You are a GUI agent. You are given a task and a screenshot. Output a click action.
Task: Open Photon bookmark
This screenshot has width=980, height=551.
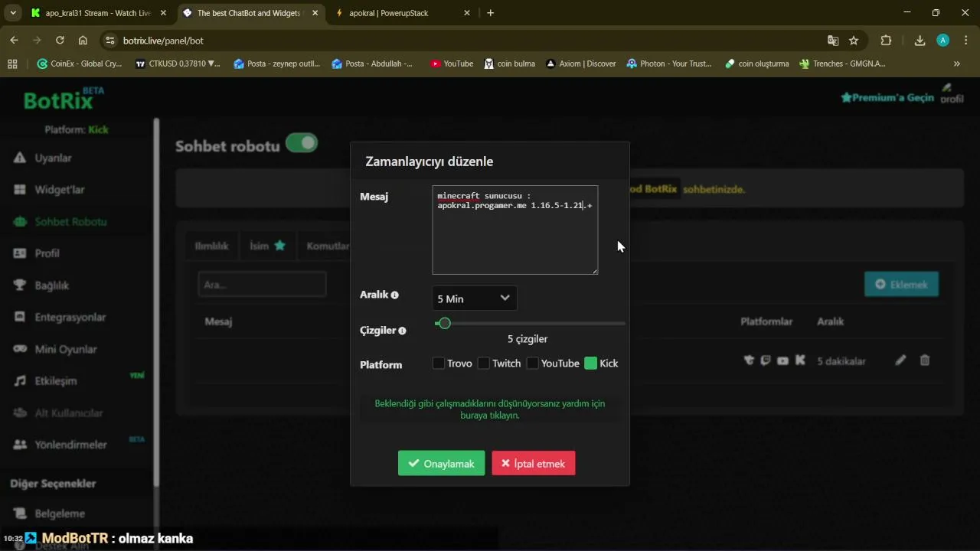point(669,64)
